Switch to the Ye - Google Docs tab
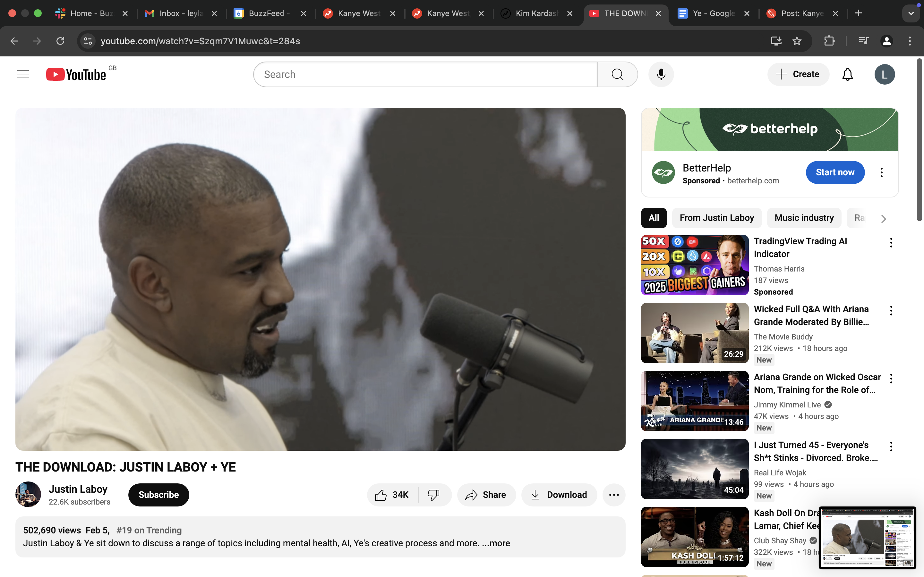Screen dimensions: 924x577 [713, 13]
